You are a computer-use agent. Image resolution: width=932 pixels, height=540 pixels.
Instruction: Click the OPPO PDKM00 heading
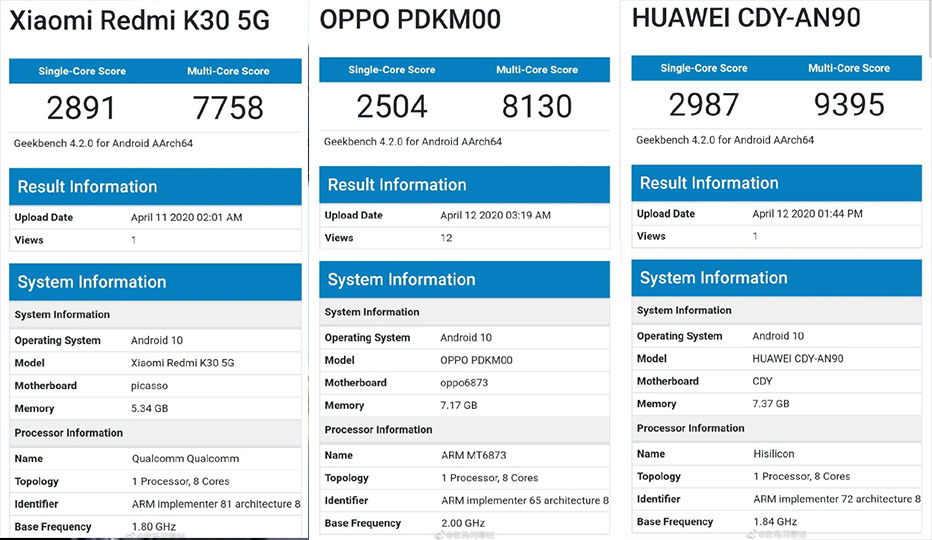(x=410, y=19)
